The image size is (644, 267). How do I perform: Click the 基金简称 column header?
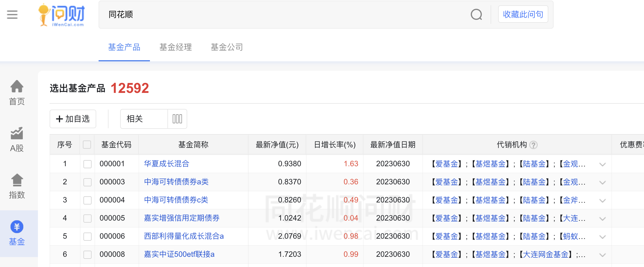[193, 145]
